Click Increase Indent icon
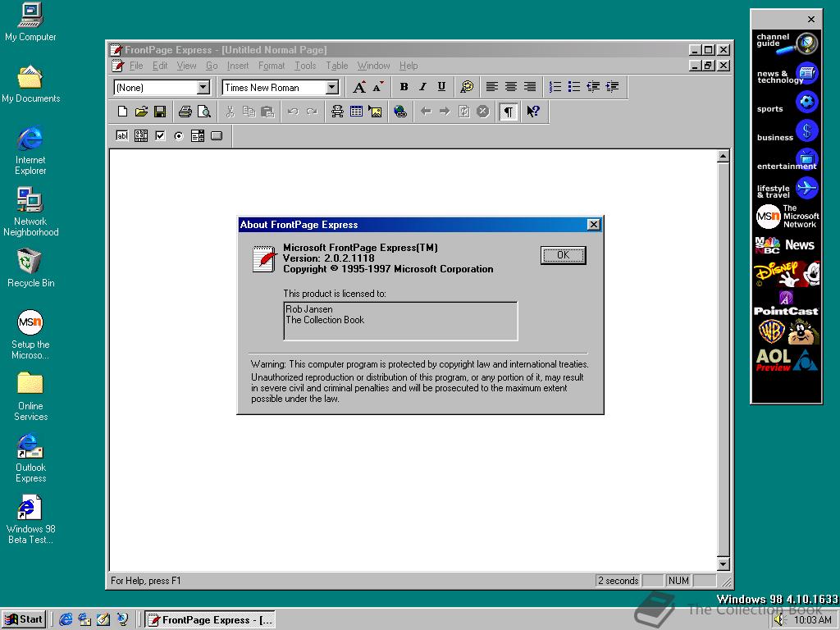The height and width of the screenshot is (630, 840). [x=612, y=87]
